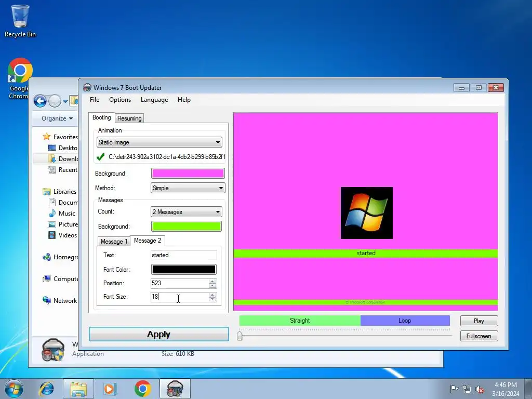Image resolution: width=532 pixels, height=399 pixels.
Task: Click the muted volume tray icon
Action: point(480,389)
